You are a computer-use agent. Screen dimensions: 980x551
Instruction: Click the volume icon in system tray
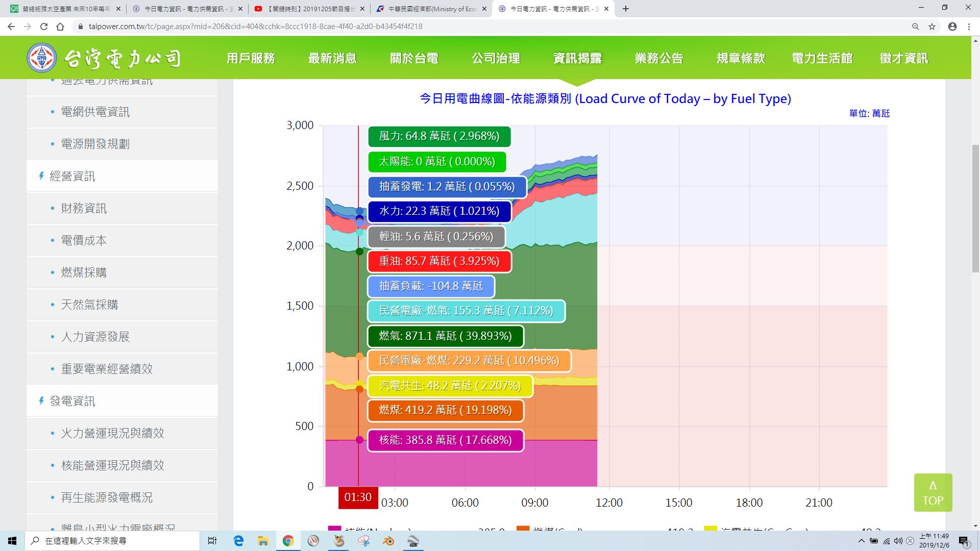point(898,541)
